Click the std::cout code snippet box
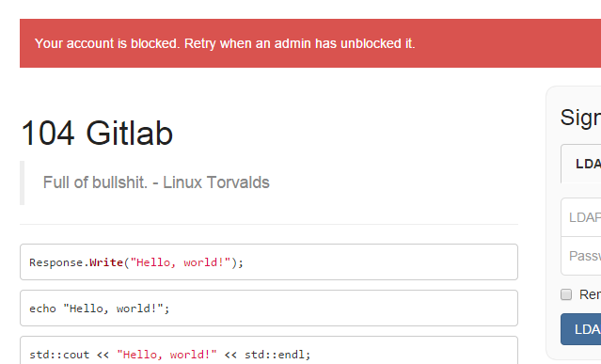601x364 pixels. [269, 350]
